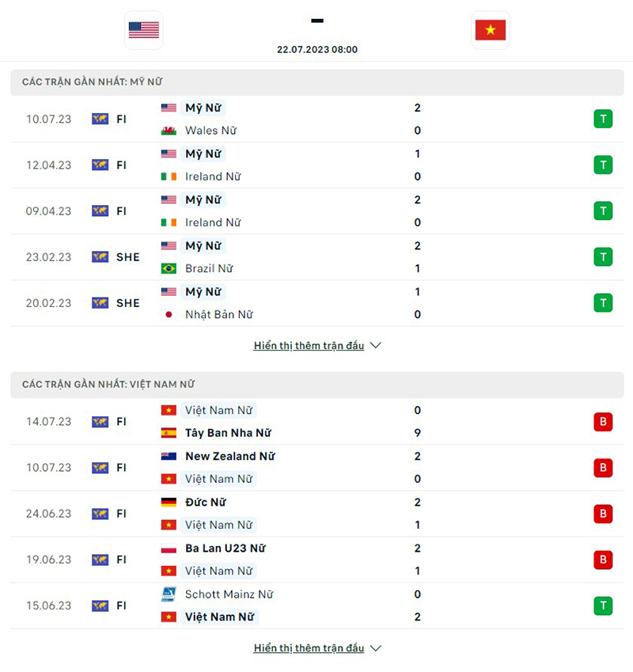Viewport: 633px width, 672px height.
Task: Select the Vietnam flag at the top
Action: [x=491, y=30]
